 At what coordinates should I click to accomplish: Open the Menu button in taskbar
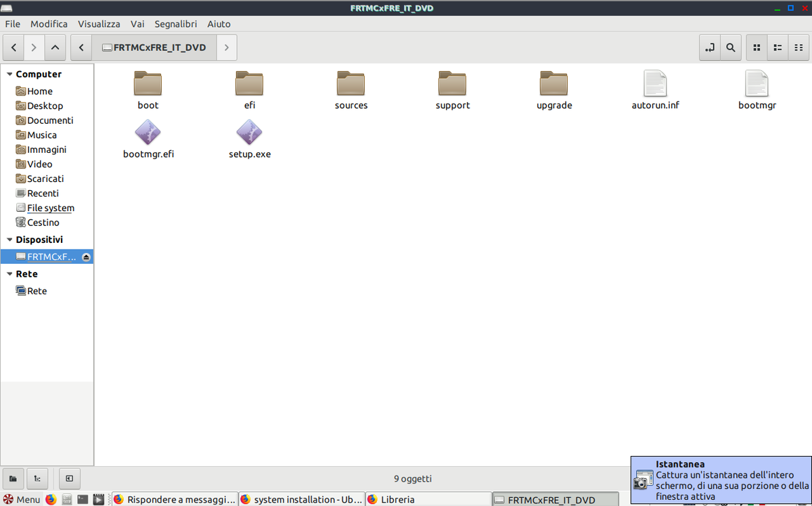pyautogui.click(x=22, y=500)
